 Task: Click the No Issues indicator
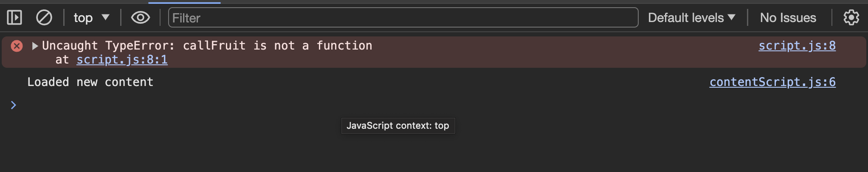click(x=788, y=18)
